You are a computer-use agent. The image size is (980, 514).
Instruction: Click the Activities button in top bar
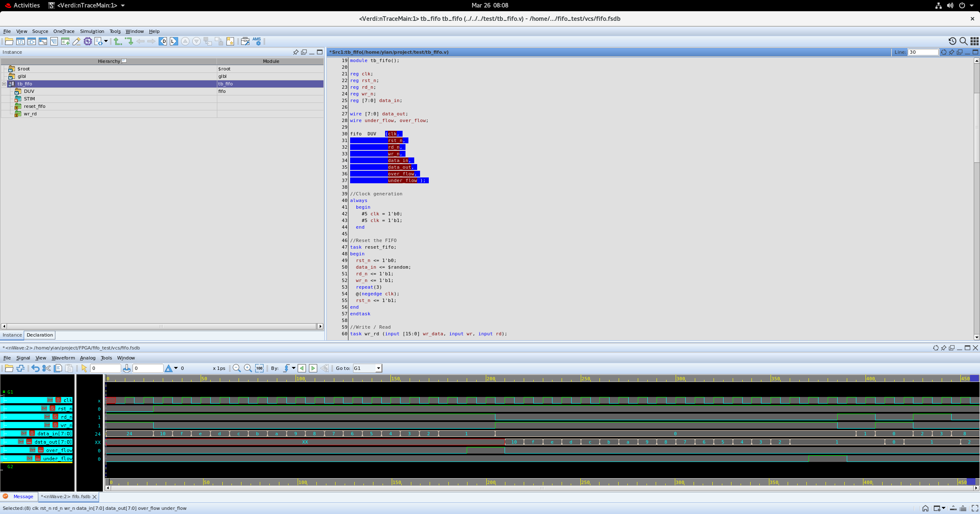point(26,5)
